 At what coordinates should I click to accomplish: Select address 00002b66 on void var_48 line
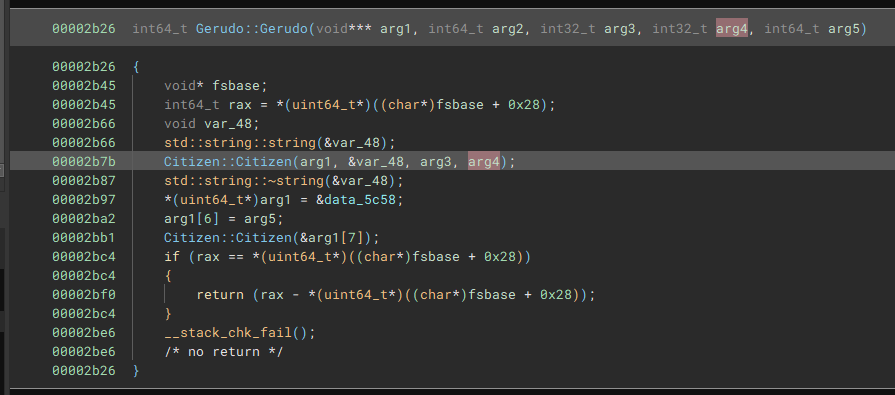point(84,124)
